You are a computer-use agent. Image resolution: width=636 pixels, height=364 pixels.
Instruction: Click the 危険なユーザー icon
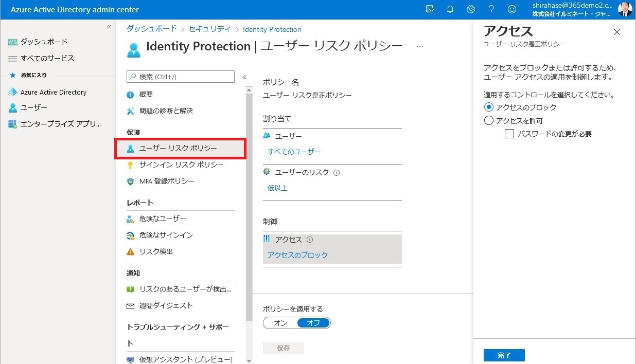(x=130, y=219)
